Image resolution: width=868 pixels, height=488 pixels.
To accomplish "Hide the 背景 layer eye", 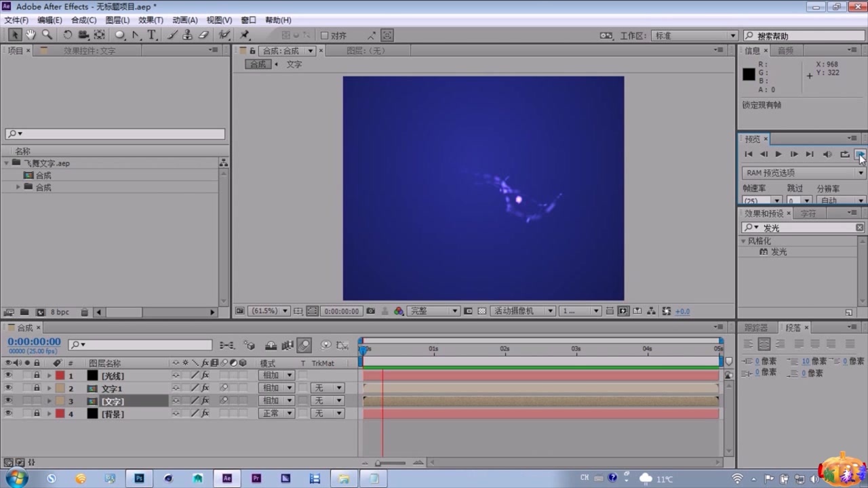I will tap(8, 413).
